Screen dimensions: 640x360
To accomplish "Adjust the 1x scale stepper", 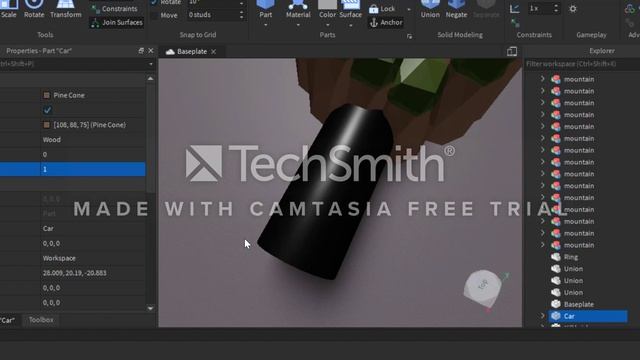I will click(556, 8).
